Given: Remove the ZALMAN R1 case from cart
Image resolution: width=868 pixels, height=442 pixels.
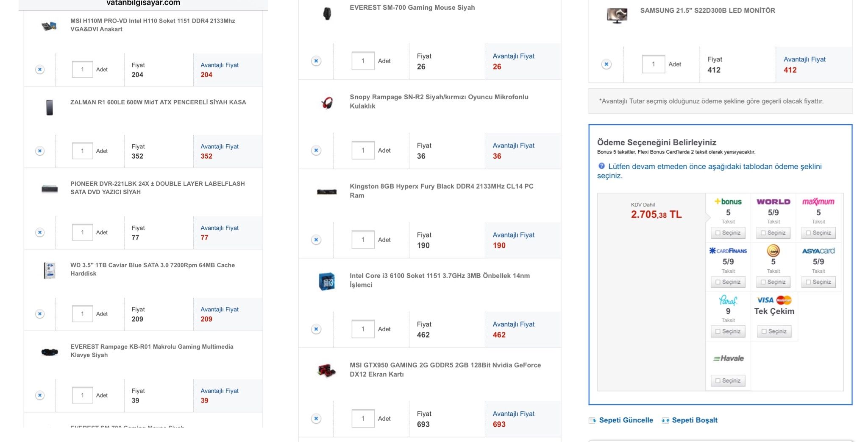Looking at the screenshot, I should pos(40,151).
